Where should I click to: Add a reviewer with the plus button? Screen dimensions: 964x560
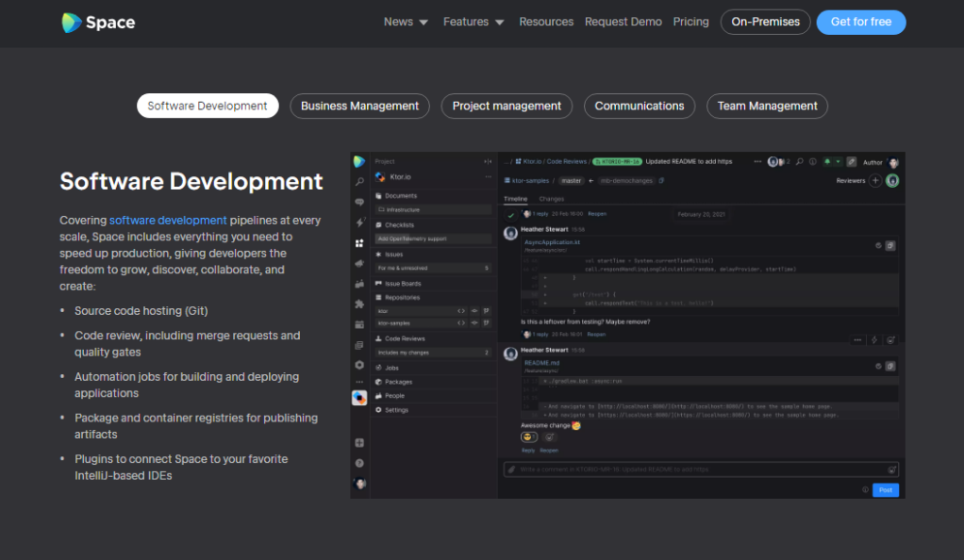coord(875,181)
